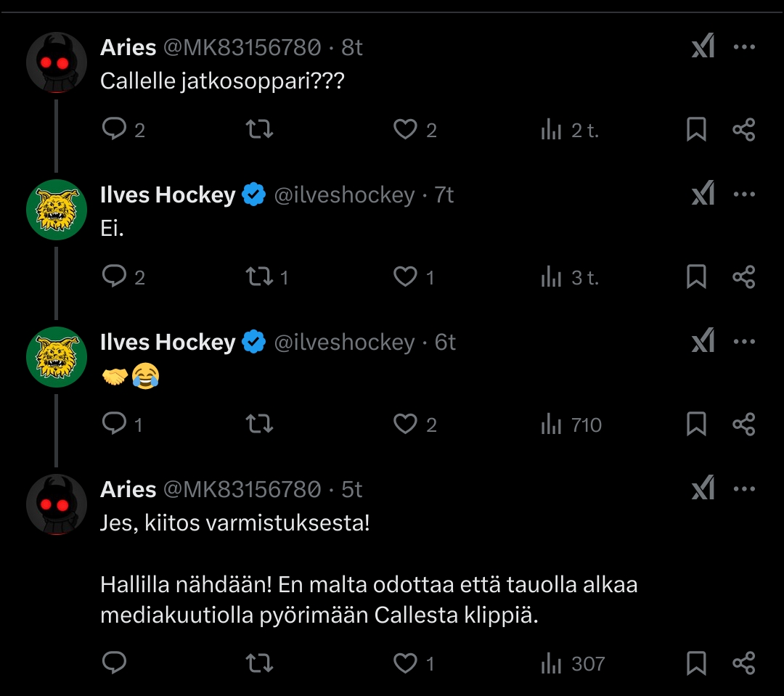Like Aries' "Callelle jatkosoppari???" post
This screenshot has height=696, width=784.
tap(405, 130)
